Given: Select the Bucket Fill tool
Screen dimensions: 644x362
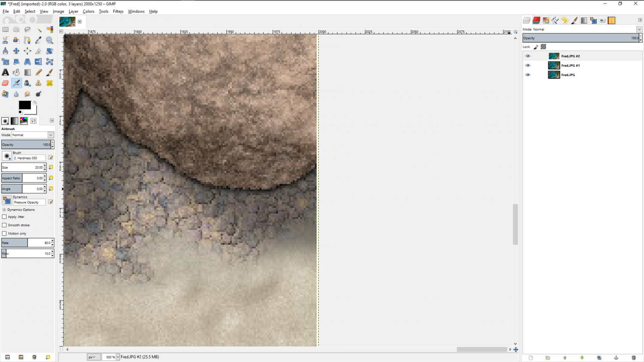Looking at the screenshot, I should coord(16,73).
